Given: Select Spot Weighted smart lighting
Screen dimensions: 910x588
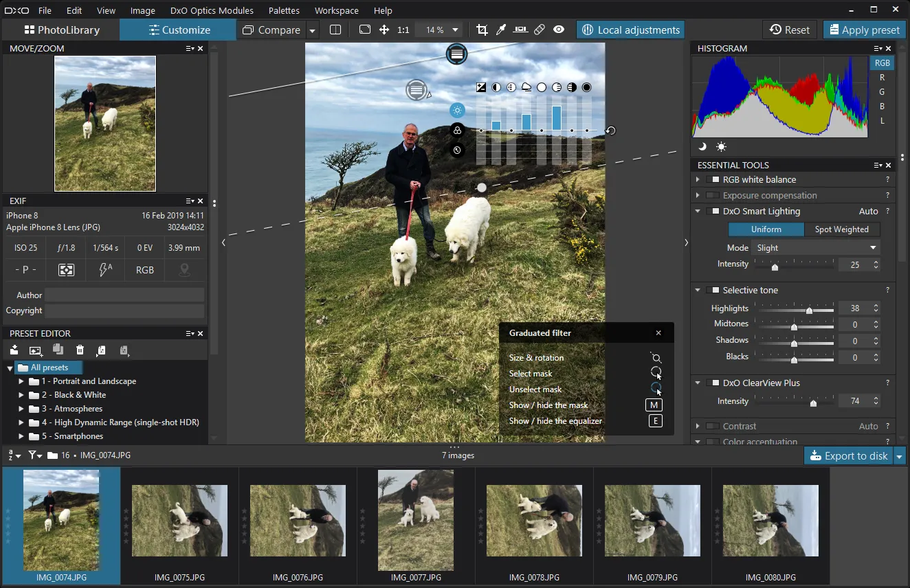Looking at the screenshot, I should click(x=841, y=229).
